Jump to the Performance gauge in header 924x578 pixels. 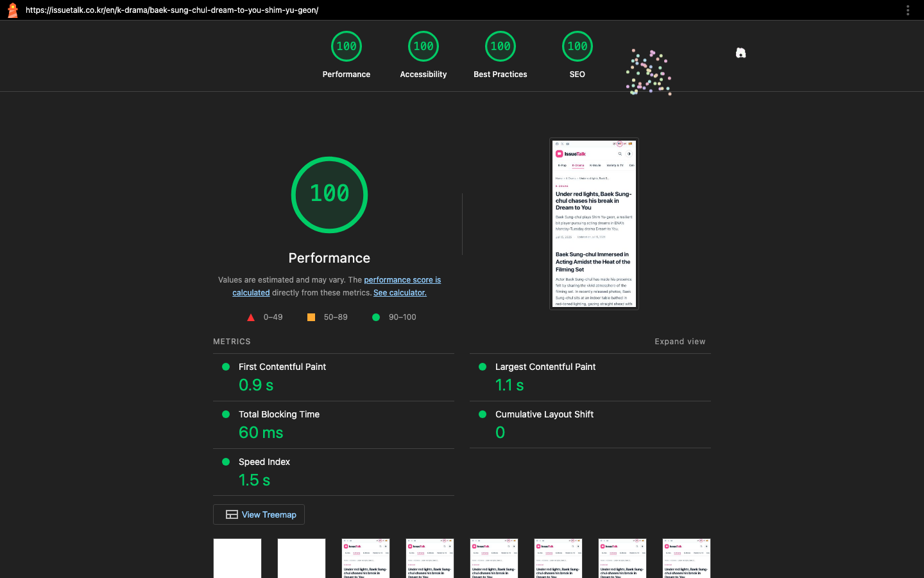(x=346, y=55)
